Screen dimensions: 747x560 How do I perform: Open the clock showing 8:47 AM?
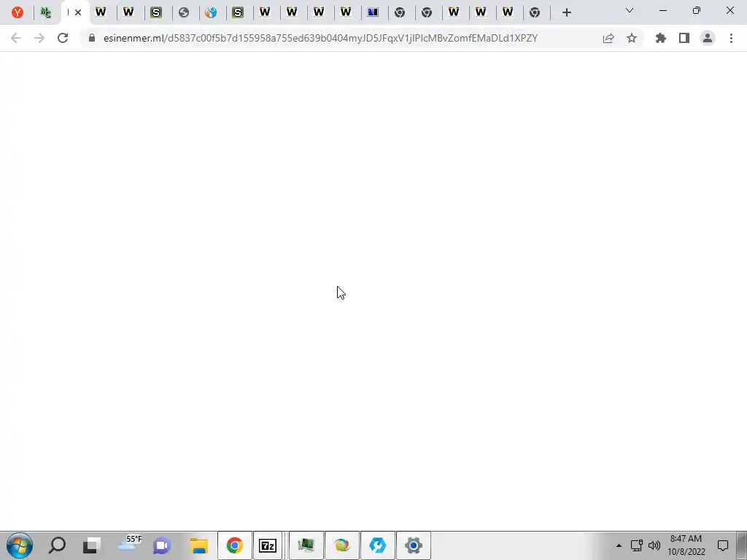point(686,545)
